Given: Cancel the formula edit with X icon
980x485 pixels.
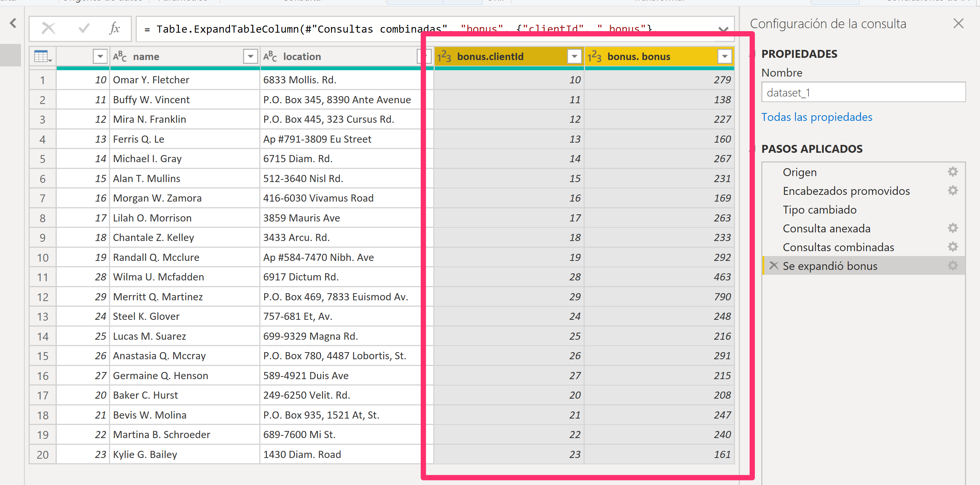Looking at the screenshot, I should click(48, 29).
